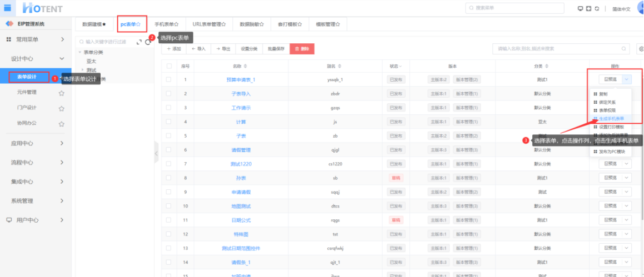Favorite 协同办公 with its star icon

tap(61, 124)
